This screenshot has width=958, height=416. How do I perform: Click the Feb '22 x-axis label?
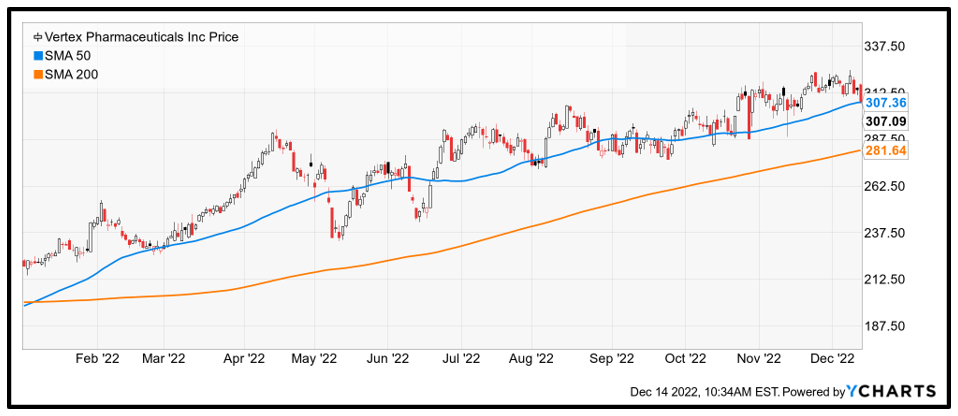(98, 359)
